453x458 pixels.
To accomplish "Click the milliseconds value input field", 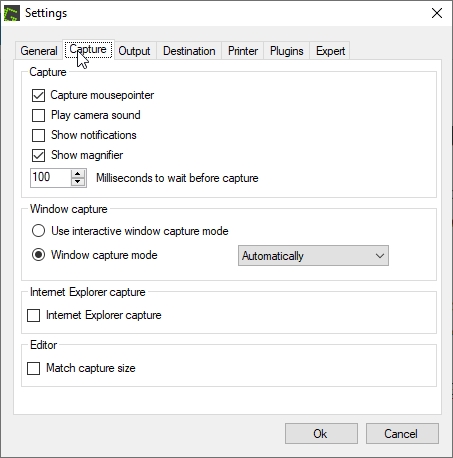I will [51, 178].
